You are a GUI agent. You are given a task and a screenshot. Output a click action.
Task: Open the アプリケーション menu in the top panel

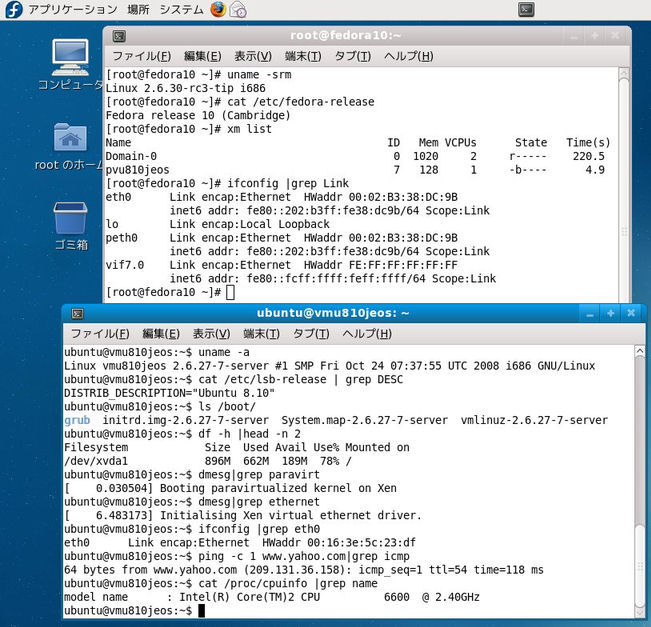[x=73, y=10]
